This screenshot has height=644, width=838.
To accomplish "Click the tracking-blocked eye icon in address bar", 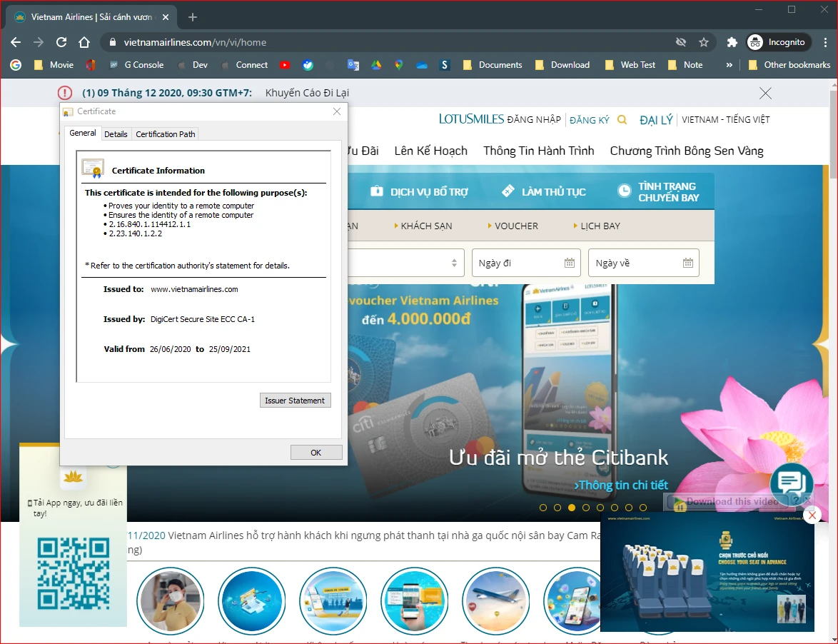I will coord(680,42).
